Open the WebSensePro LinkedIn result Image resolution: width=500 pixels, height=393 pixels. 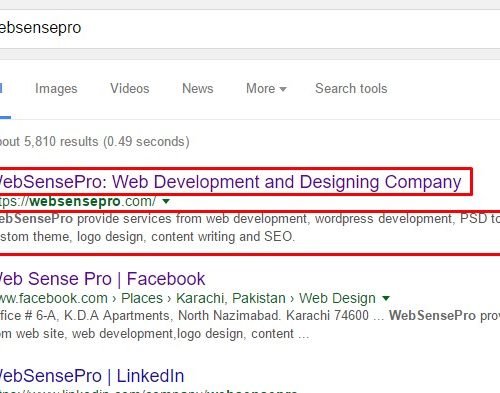click(92, 376)
